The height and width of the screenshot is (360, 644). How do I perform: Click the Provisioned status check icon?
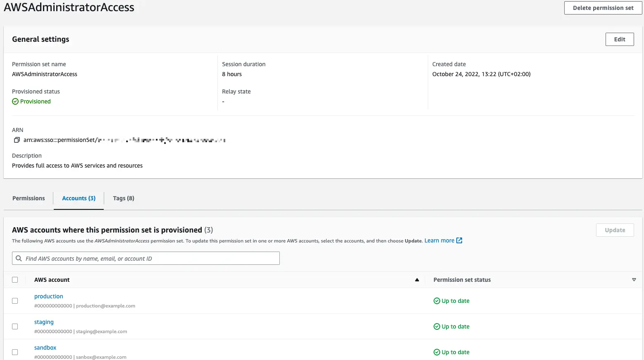(x=15, y=101)
